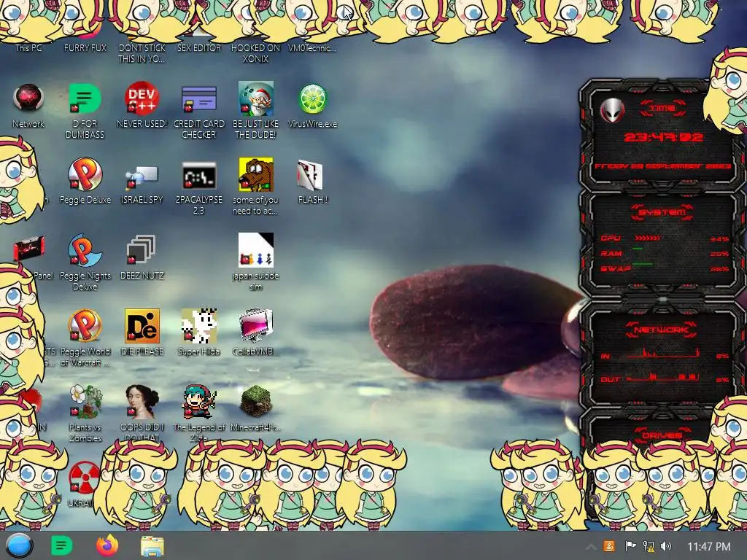Select the 'some of you need to ac...' dog icon
Viewport: 747px width, 560px height.
[x=256, y=175]
